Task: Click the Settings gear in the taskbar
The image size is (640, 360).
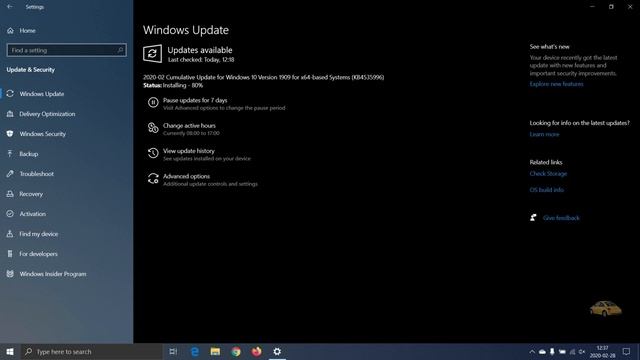Action: tap(277, 351)
